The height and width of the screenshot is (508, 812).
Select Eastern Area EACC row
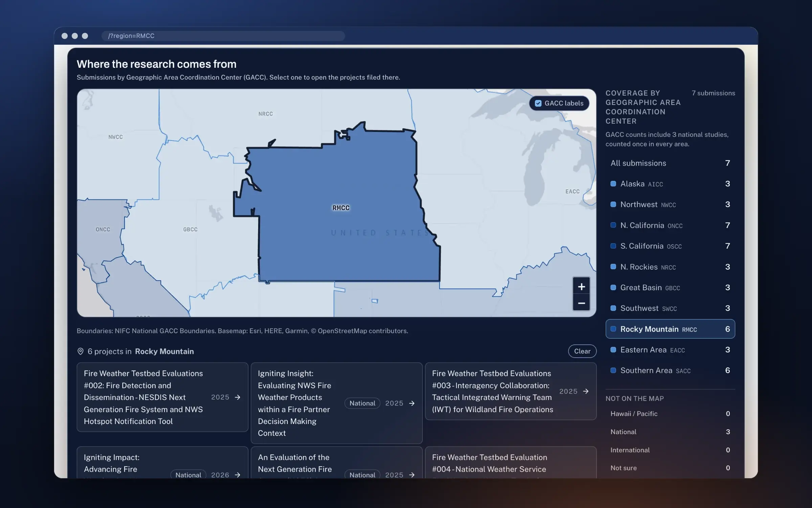[670, 350]
